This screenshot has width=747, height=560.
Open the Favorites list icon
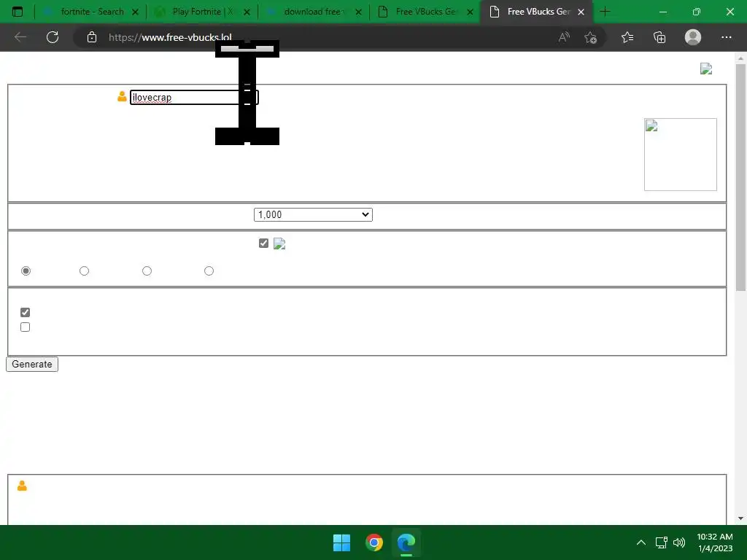[x=627, y=37]
